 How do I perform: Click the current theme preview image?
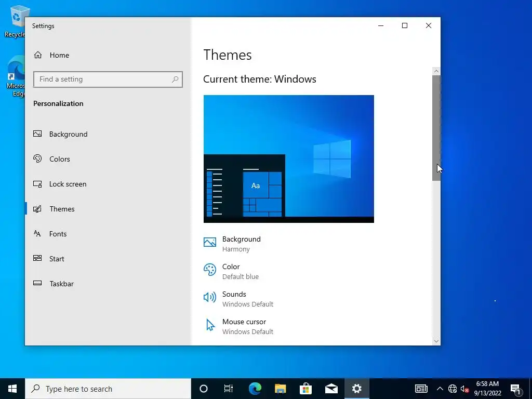coord(289,159)
